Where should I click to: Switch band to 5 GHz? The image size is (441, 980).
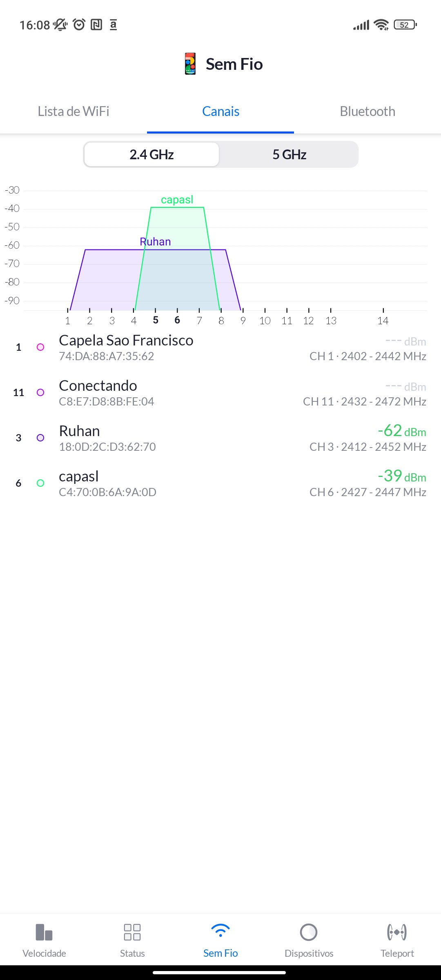(x=289, y=155)
